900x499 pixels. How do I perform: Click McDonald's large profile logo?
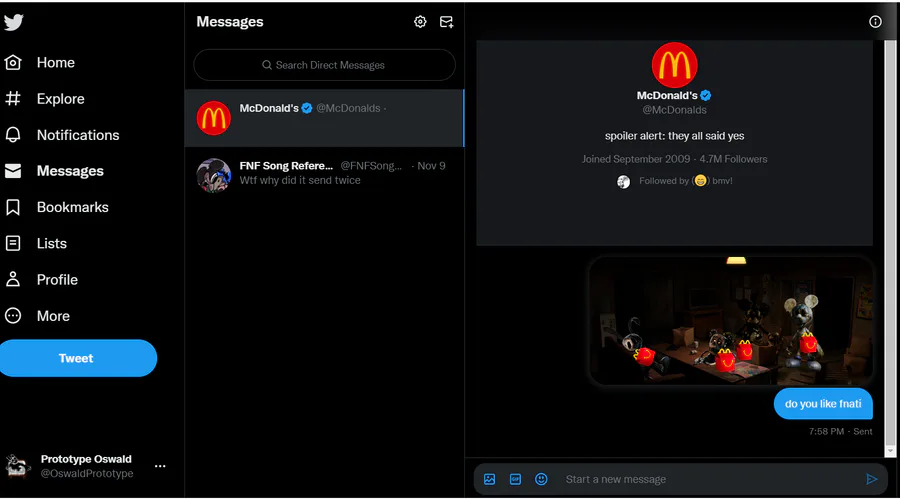(x=674, y=65)
